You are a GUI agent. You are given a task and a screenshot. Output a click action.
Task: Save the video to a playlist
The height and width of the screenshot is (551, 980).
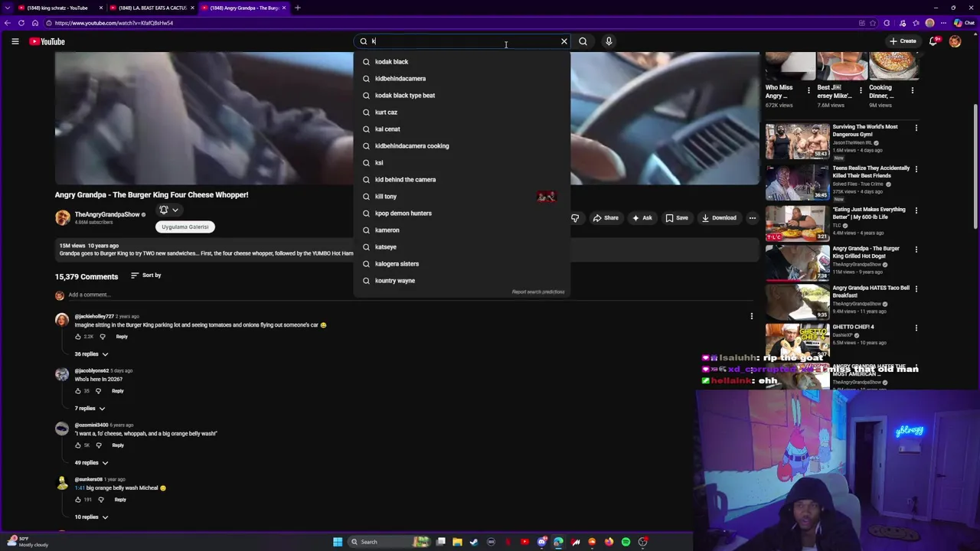pyautogui.click(x=676, y=218)
